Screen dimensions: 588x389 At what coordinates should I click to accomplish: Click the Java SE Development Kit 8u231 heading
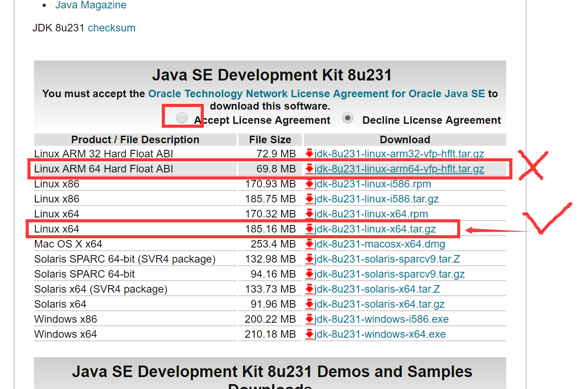pos(272,75)
